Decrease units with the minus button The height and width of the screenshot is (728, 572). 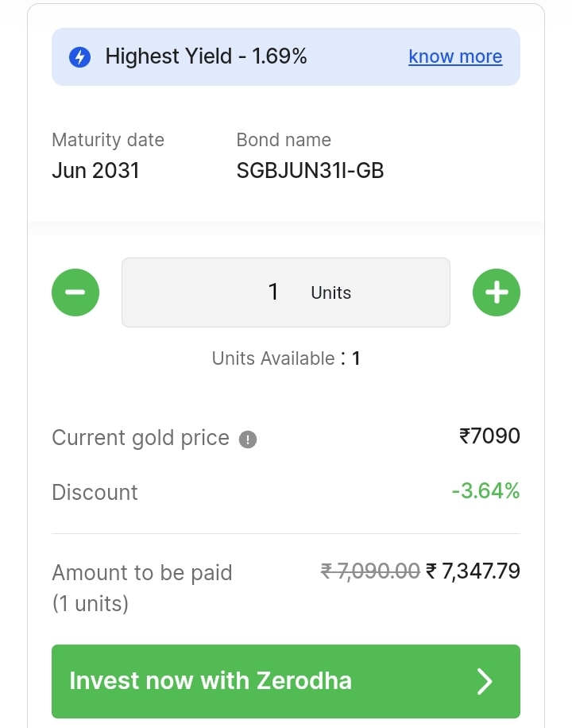(75, 292)
